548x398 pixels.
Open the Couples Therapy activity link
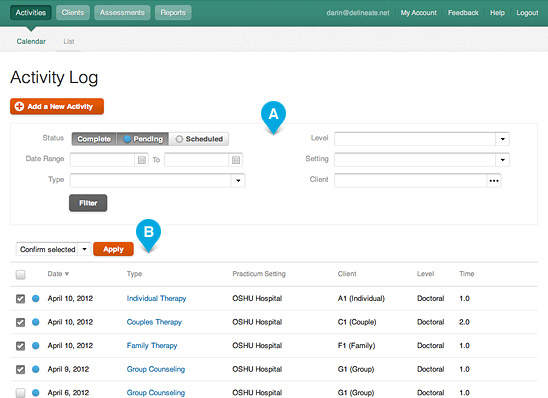pyautogui.click(x=154, y=322)
